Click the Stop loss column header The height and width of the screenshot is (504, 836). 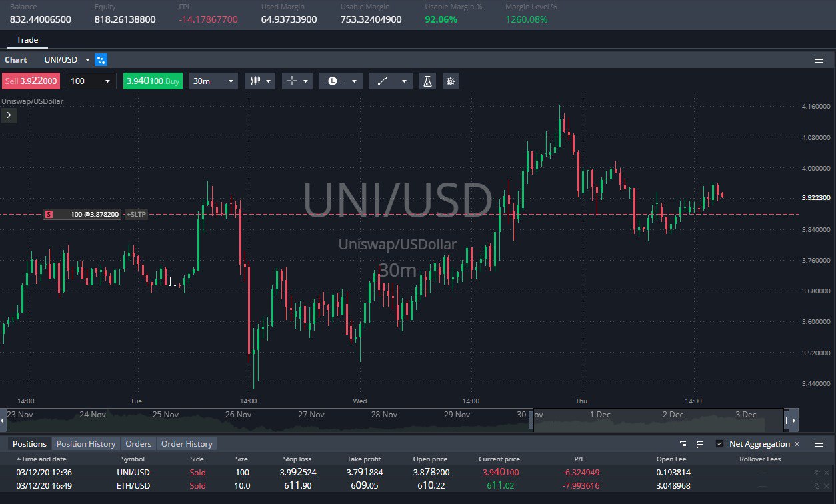point(297,459)
